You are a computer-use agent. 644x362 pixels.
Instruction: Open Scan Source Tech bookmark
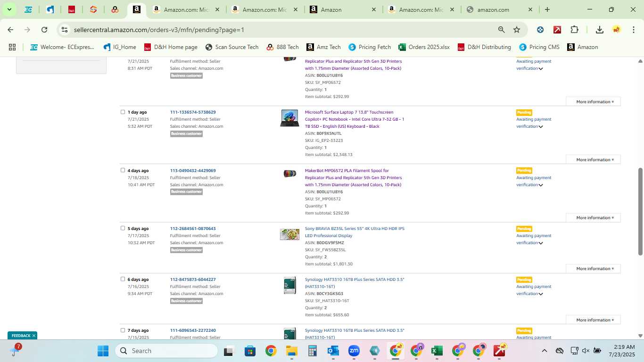tap(232, 47)
